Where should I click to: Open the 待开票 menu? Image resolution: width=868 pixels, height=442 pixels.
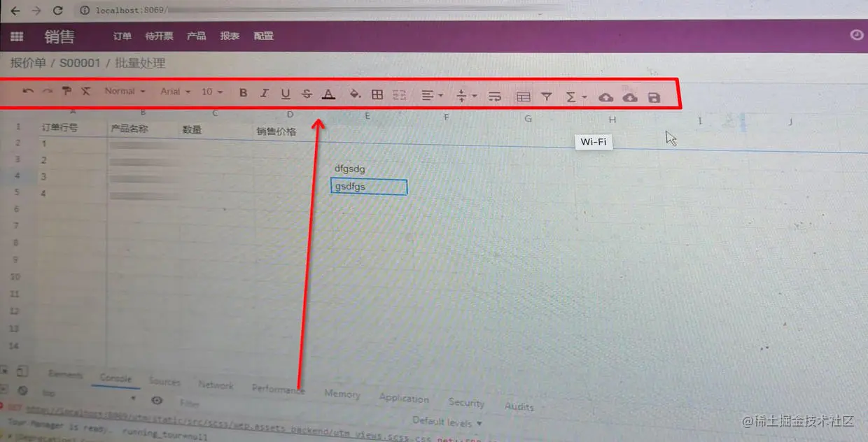[x=159, y=36]
